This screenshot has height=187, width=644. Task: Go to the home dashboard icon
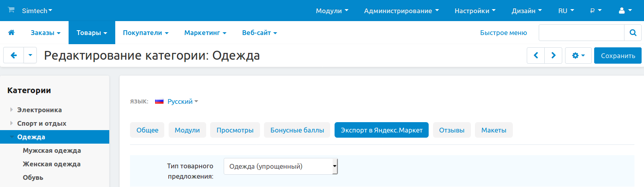(12, 33)
